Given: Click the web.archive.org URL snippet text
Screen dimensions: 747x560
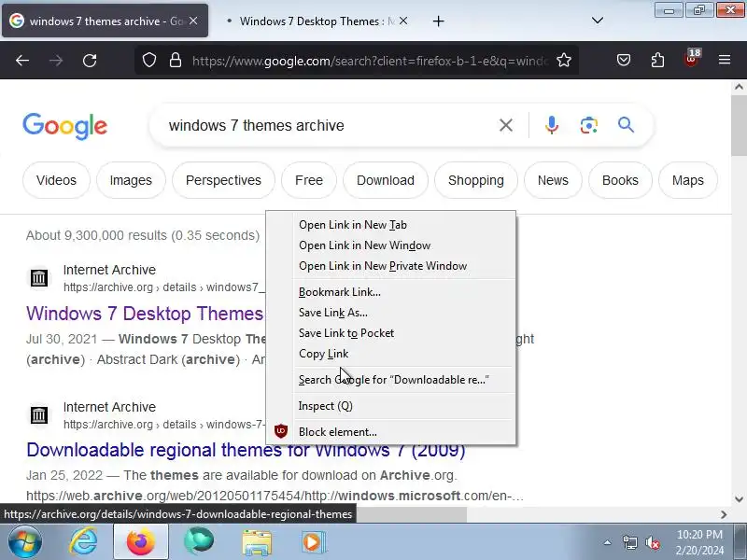Looking at the screenshot, I should coord(275,496).
